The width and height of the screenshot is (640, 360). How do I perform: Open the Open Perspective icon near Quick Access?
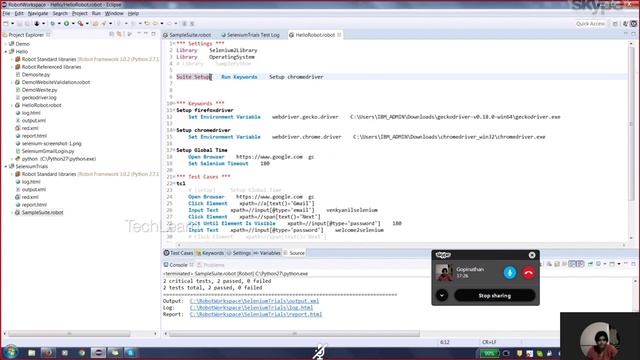coord(615,24)
